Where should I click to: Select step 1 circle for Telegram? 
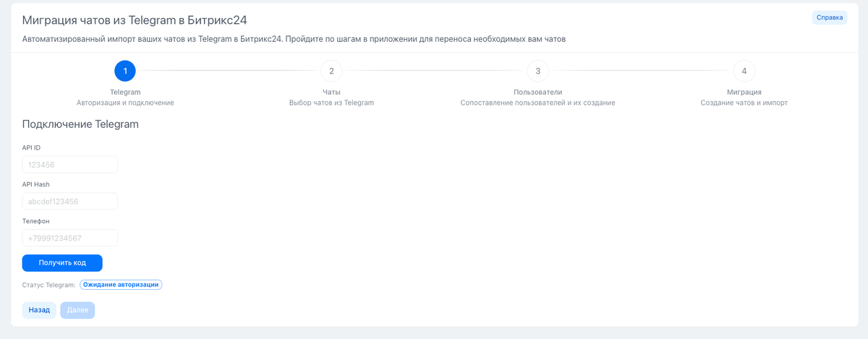click(125, 71)
